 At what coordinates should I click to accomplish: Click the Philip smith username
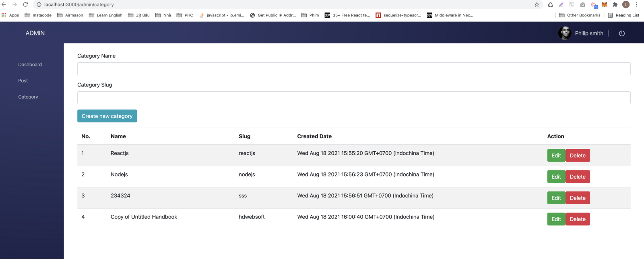589,33
